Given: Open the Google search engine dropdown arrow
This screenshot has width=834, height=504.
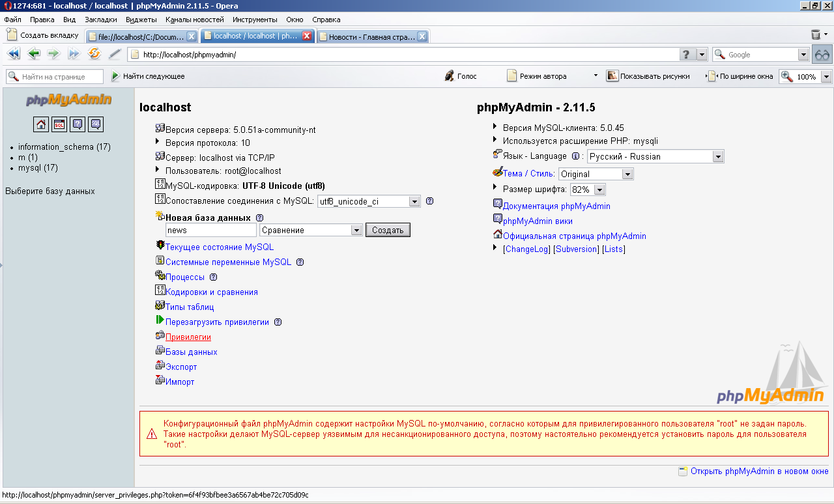Looking at the screenshot, I should pos(803,55).
